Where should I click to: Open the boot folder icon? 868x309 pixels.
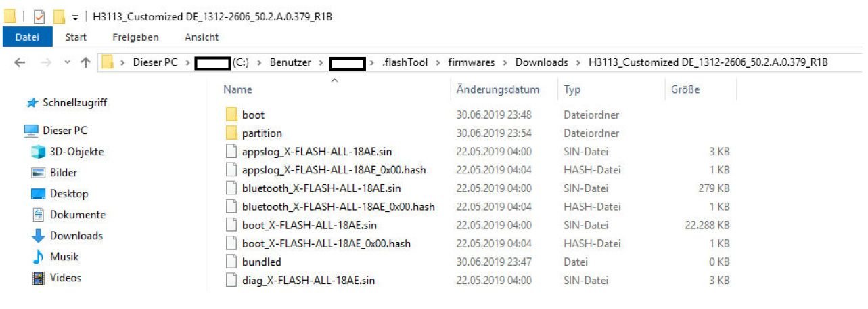231,115
